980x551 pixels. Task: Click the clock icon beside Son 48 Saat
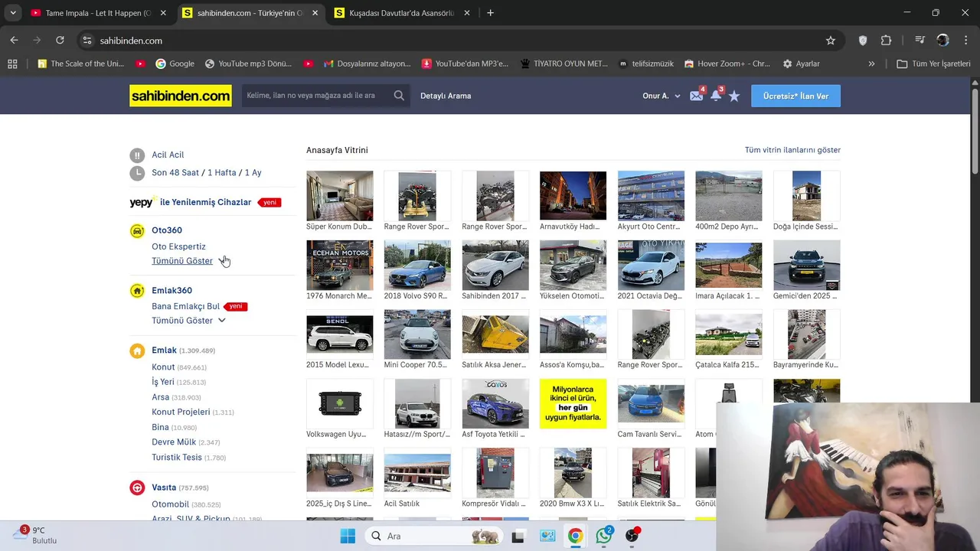click(137, 173)
